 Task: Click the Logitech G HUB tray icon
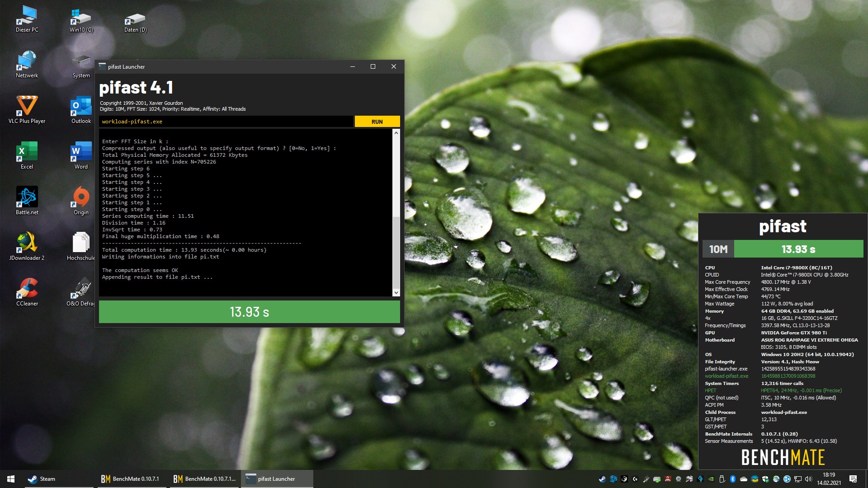[x=635, y=479]
